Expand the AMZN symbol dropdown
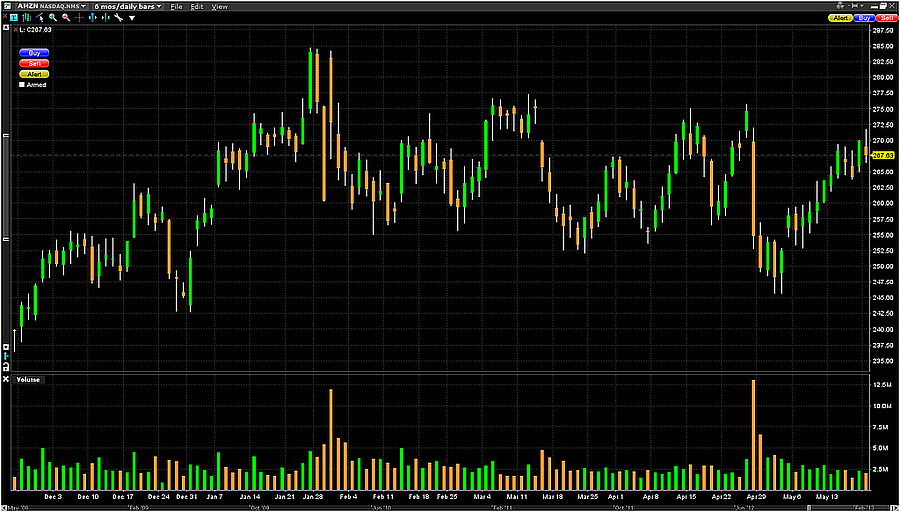Viewport: 900px width, 512px height. [85, 6]
